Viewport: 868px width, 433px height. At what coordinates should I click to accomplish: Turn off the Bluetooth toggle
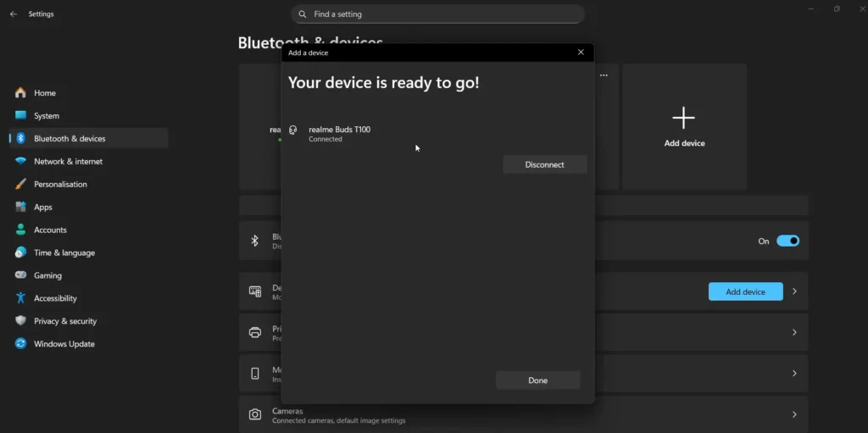coord(787,241)
